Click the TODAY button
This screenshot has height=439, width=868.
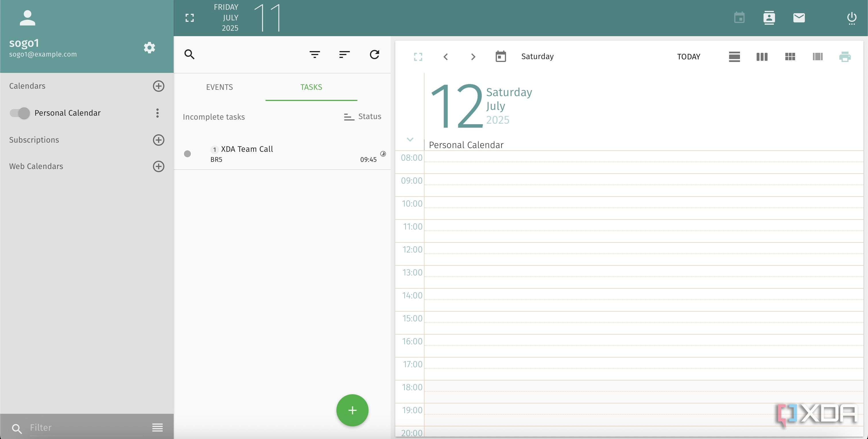pos(688,57)
